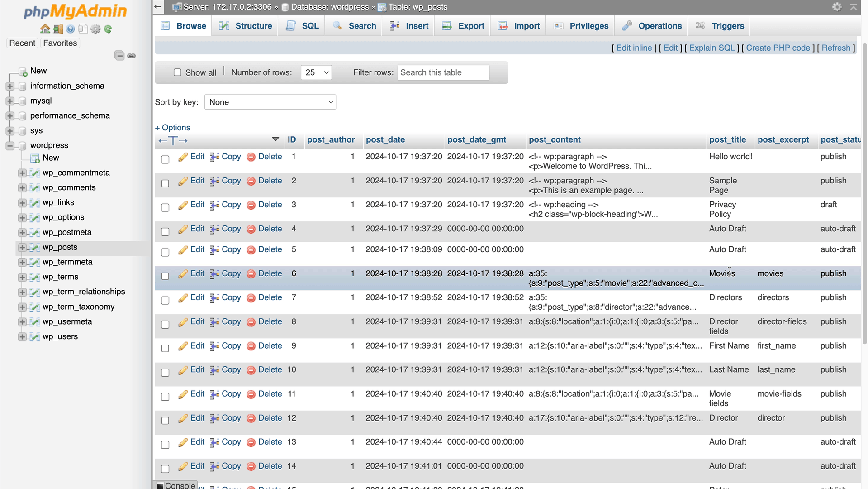868x489 pixels.
Task: Expand wp_postmeta table node
Action: tap(22, 233)
